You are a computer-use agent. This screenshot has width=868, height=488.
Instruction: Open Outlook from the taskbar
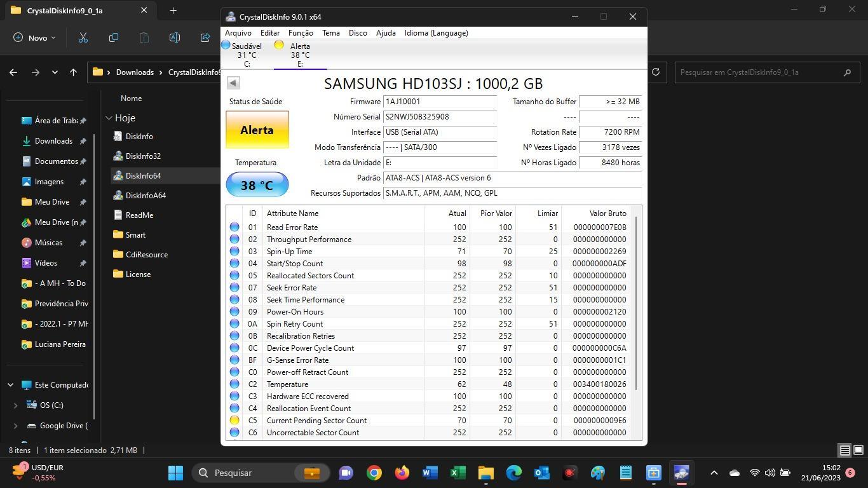(x=542, y=473)
